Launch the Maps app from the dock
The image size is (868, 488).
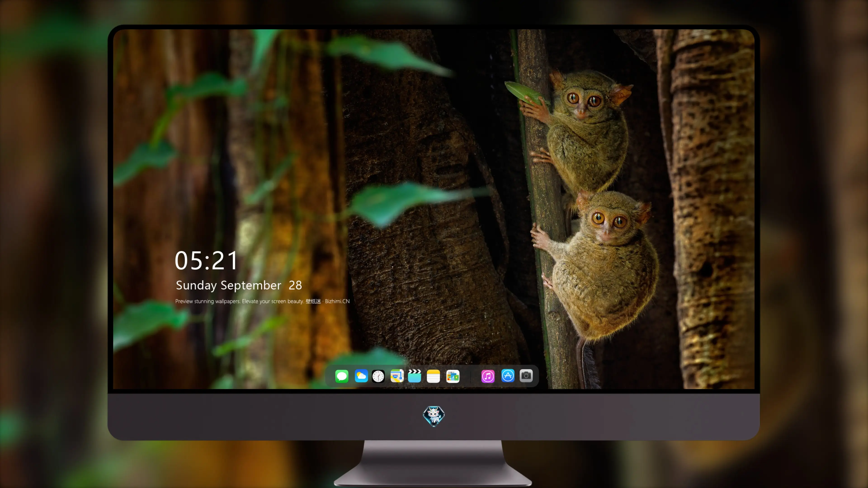[397, 376]
